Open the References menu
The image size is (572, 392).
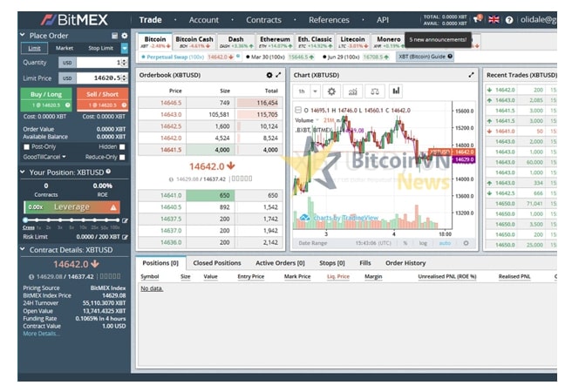point(329,20)
